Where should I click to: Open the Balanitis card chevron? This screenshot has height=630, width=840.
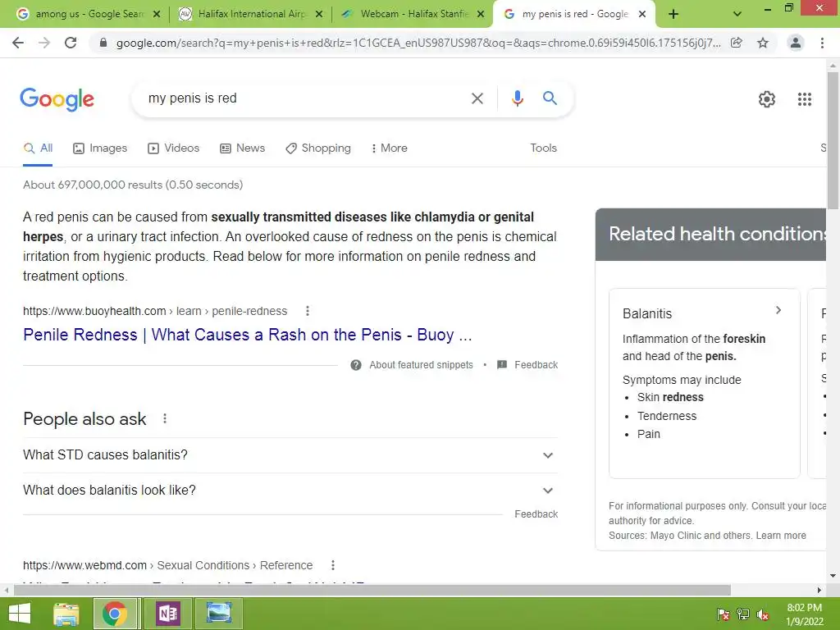[778, 310]
